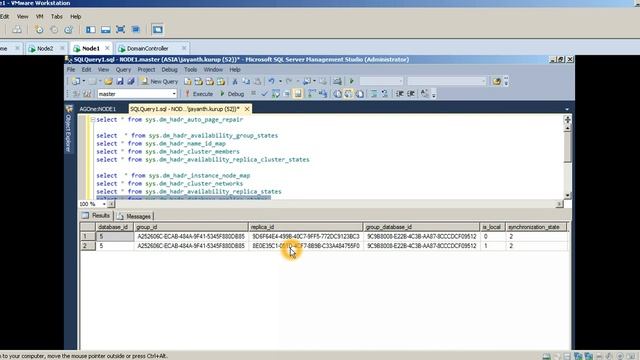Save the query with the Save icon
Image resolution: width=640 pixels, height=360 pixels.
tap(120, 82)
